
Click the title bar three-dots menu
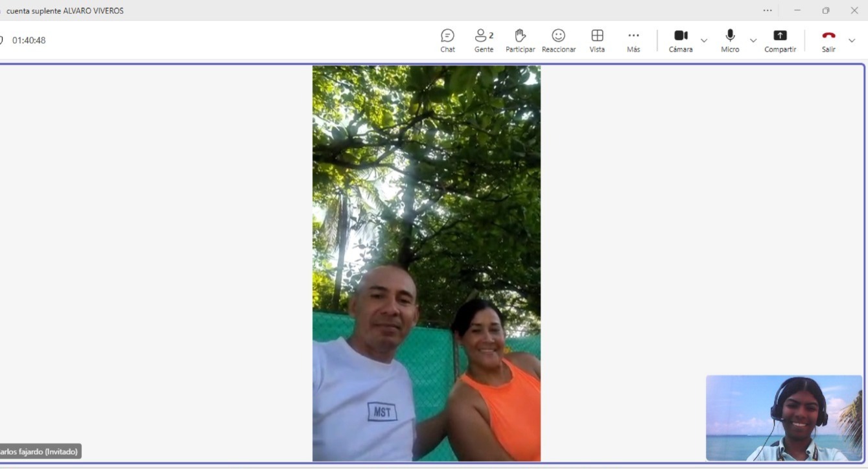768,10
